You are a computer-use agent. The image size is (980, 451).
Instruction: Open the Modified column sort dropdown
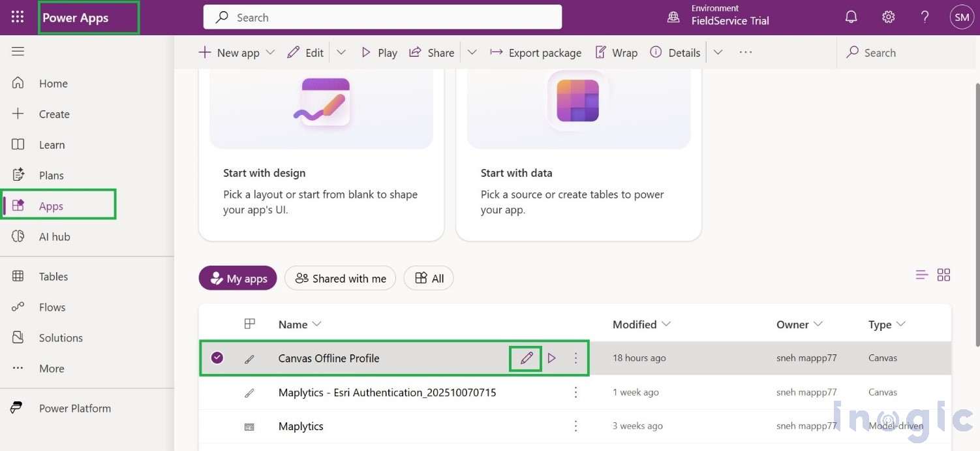click(666, 324)
